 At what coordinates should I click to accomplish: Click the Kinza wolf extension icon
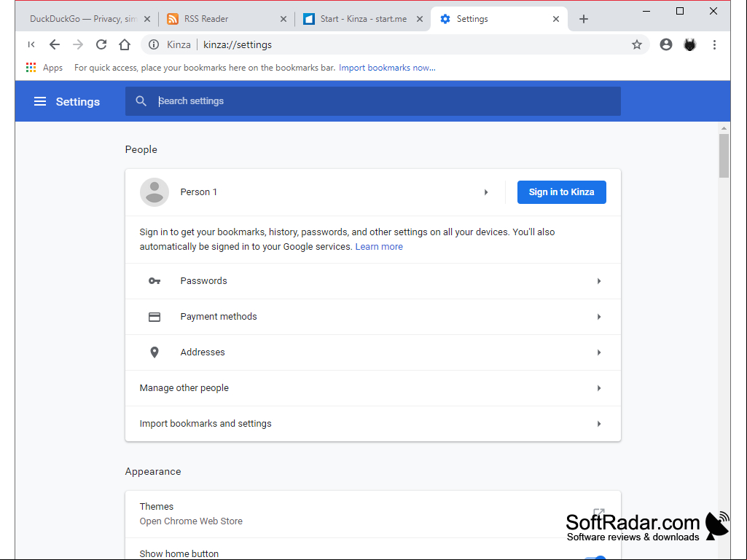690,44
